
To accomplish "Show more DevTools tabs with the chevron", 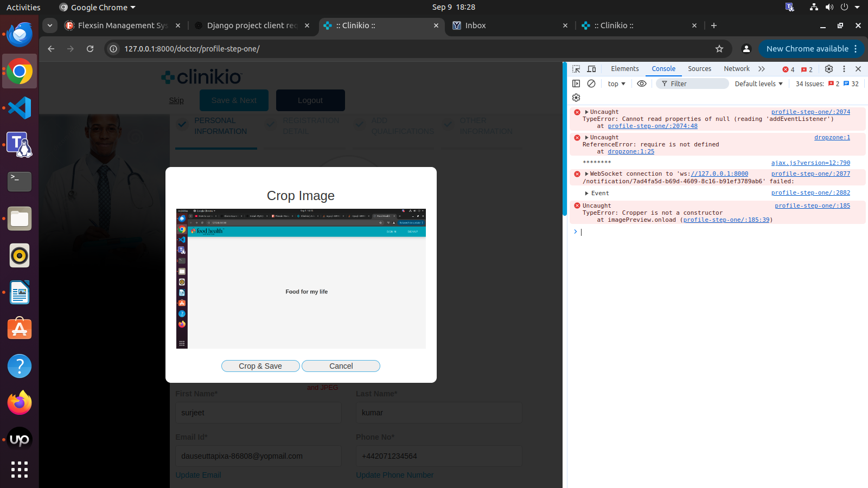I will click(762, 69).
